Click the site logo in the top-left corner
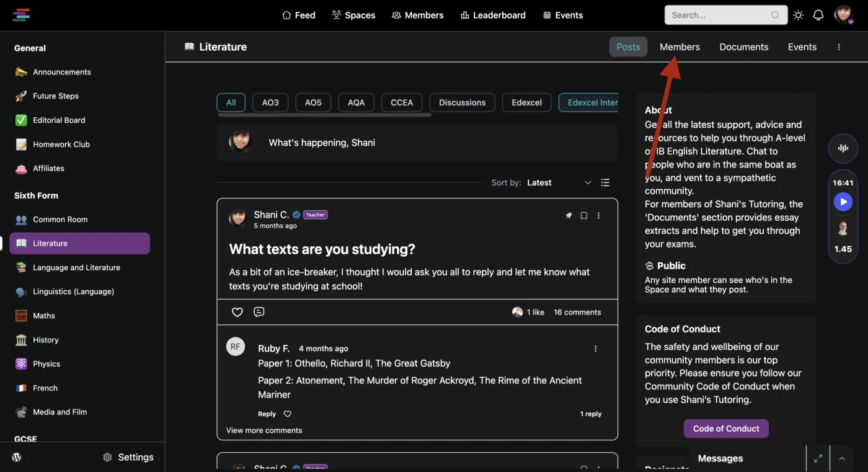Viewport: 868px width, 472px height. (x=21, y=15)
